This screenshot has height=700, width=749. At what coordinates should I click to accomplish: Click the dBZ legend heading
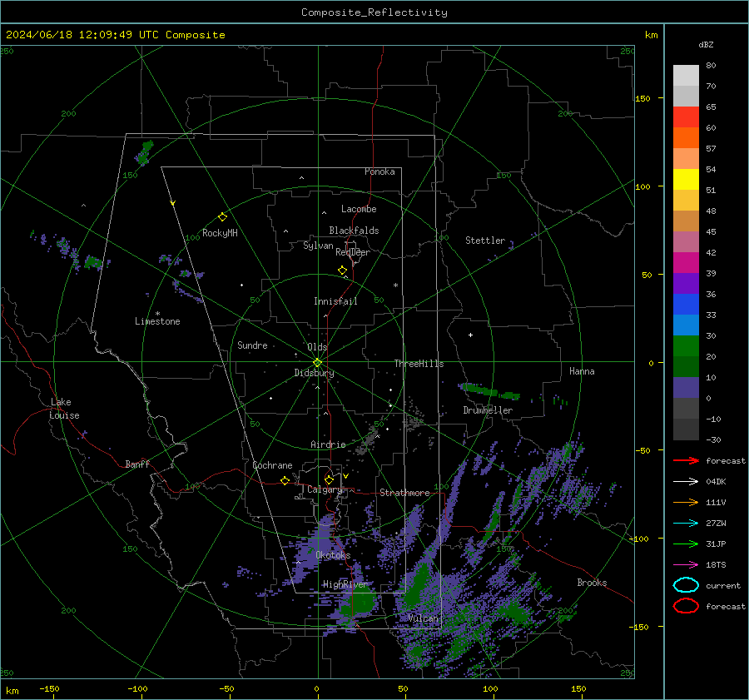706,44
